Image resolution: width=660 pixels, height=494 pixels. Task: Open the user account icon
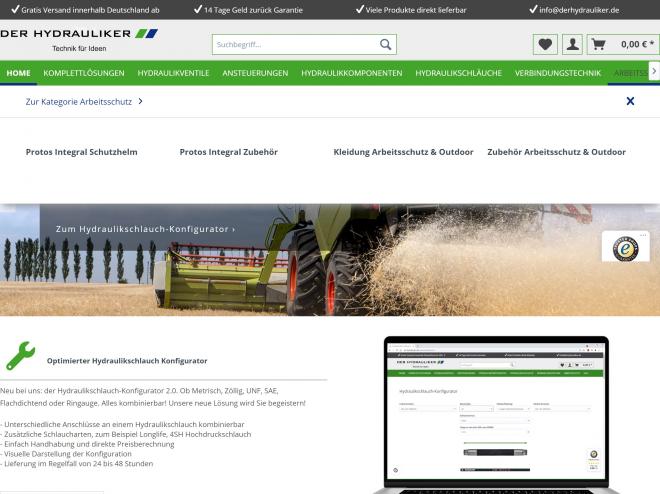coord(572,44)
